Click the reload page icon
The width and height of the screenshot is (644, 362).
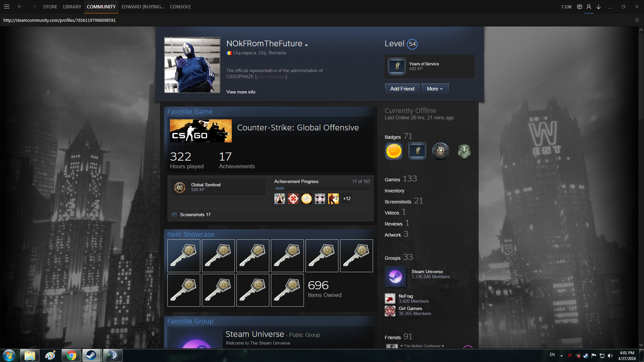click(x=637, y=20)
